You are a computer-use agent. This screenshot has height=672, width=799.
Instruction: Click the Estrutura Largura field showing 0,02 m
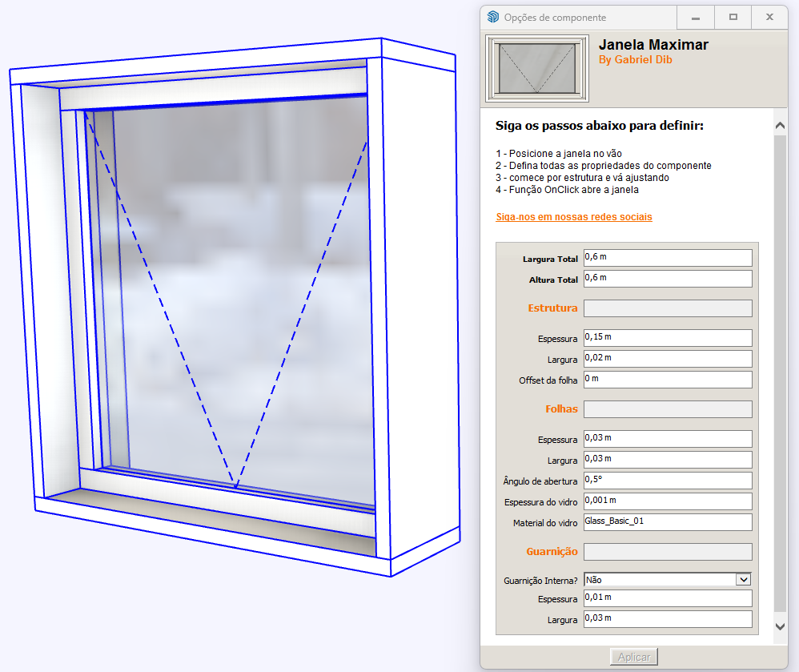pos(668,359)
